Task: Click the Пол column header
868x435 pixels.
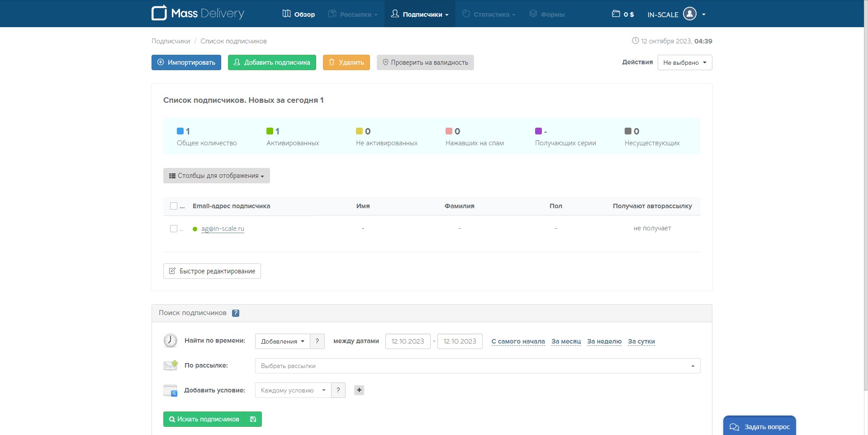Action: pos(556,206)
